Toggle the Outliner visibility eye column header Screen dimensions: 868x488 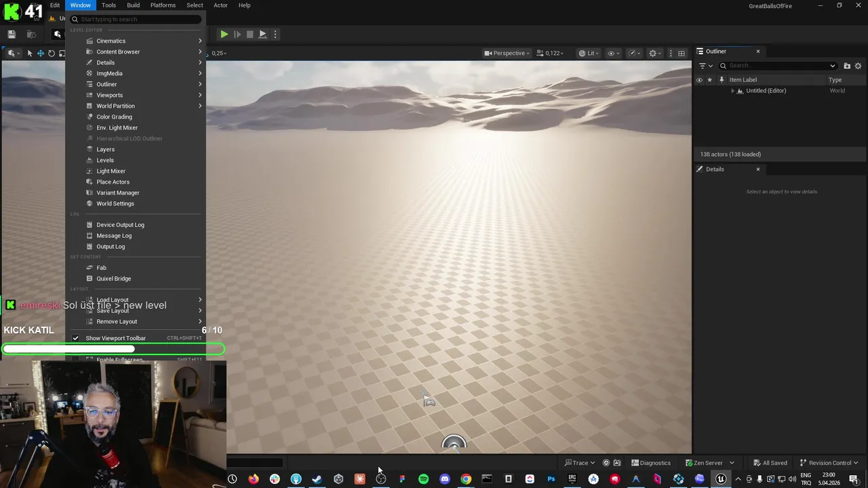(x=699, y=80)
